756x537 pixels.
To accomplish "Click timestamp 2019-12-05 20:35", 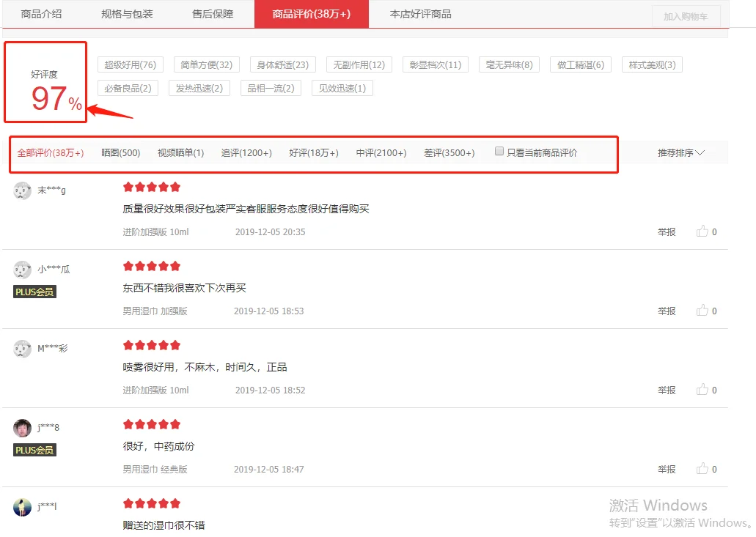I will click(270, 232).
